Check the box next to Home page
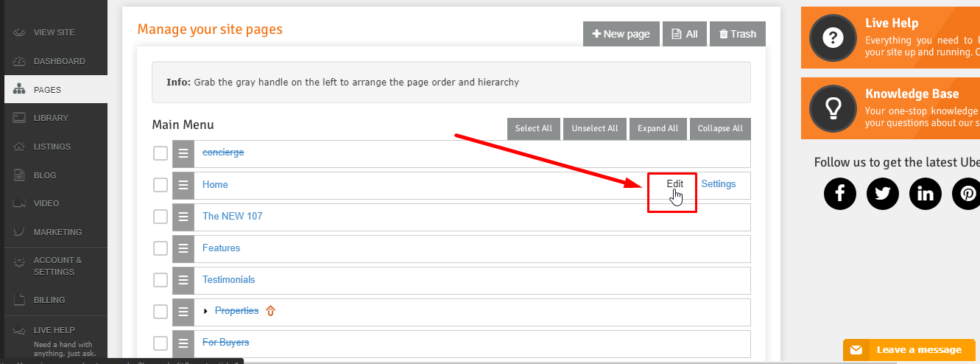This screenshot has height=364, width=980. 161,185
